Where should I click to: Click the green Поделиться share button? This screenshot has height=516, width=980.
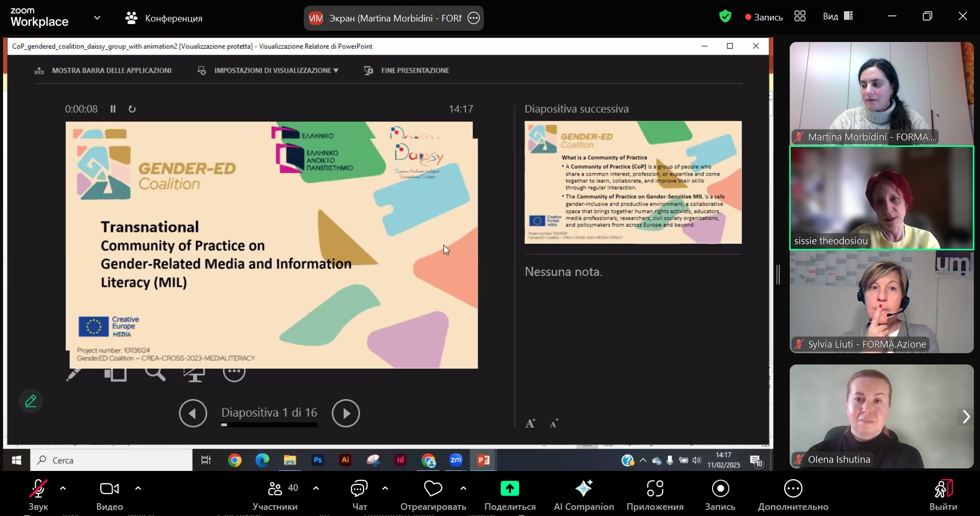pyautogui.click(x=510, y=496)
